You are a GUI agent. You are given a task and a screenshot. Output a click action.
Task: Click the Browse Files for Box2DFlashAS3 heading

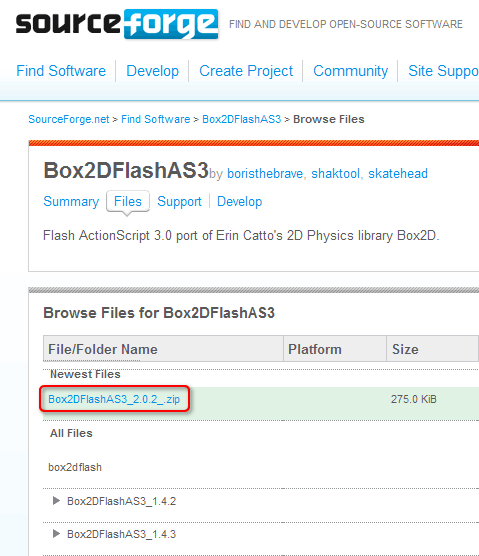pyautogui.click(x=159, y=313)
